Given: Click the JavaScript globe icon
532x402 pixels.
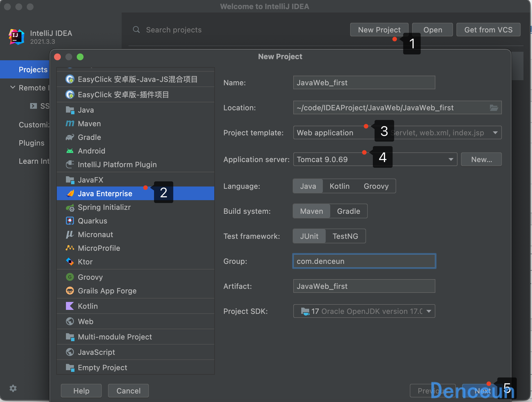Looking at the screenshot, I should [70, 352].
